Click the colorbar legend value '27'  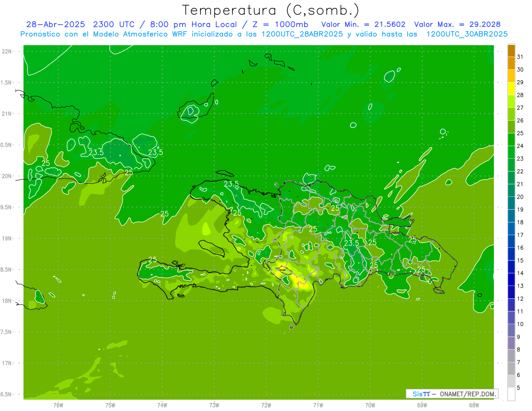[x=520, y=108]
